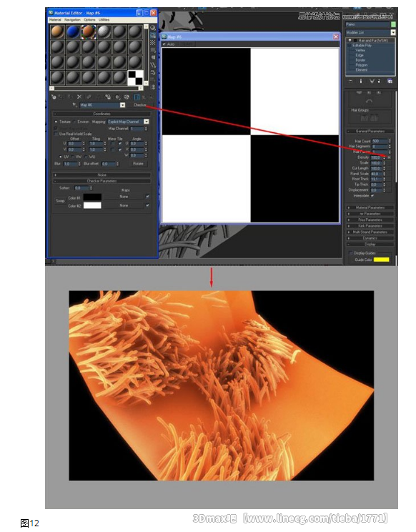Toggle Show End Result icon under modifier stack
Image resolution: width=416 pixels, height=532 pixels.
point(361,81)
